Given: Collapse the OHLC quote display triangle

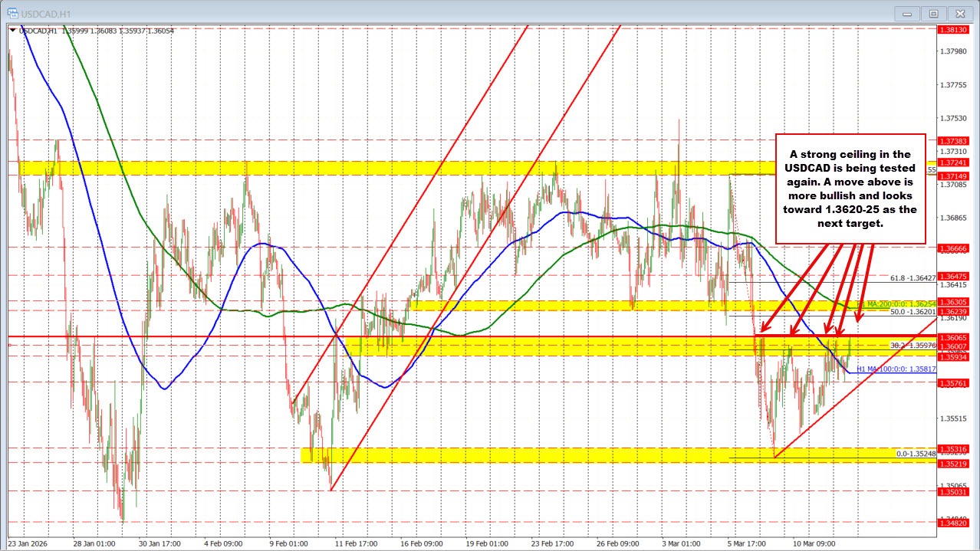Looking at the screenshot, I should pos(12,31).
